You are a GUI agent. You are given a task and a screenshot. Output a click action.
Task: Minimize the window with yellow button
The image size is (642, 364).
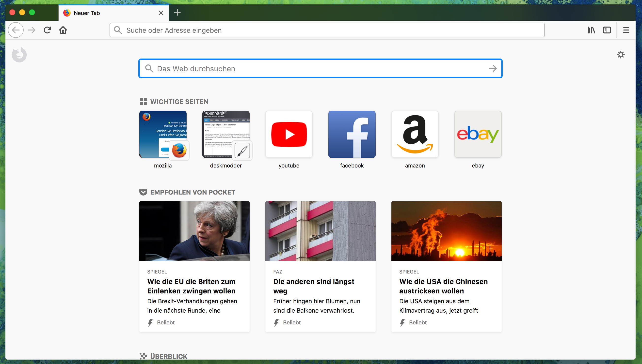pyautogui.click(x=22, y=12)
